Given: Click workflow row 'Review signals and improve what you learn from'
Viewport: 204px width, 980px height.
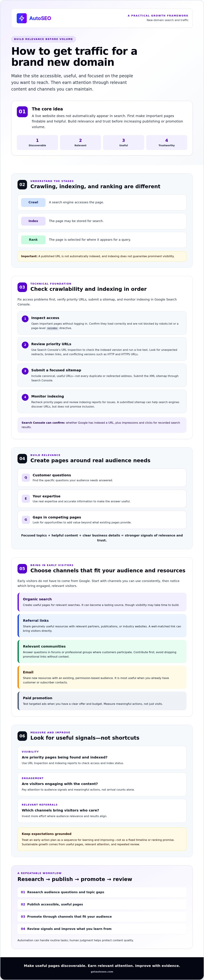Looking at the screenshot, I should pos(102,929).
